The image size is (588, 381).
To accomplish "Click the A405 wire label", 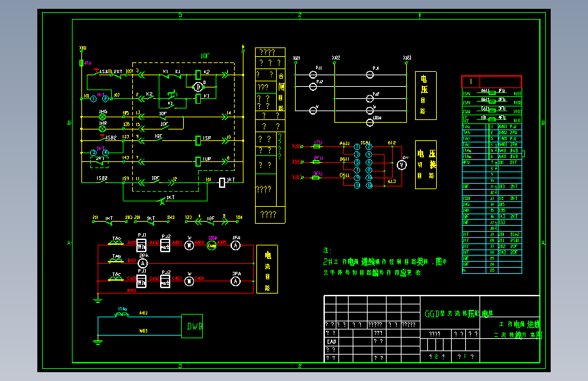I will coord(222,243).
